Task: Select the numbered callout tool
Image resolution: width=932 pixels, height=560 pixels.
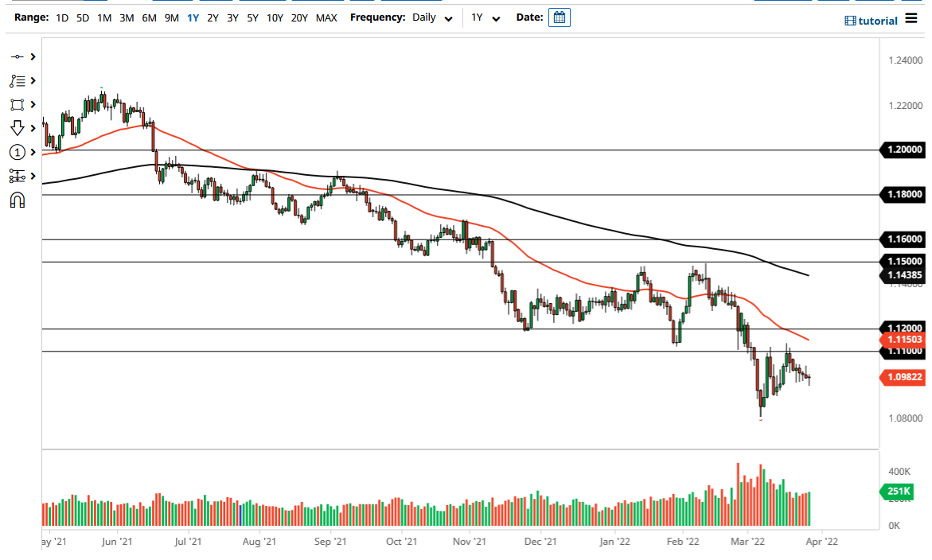Action: point(18,151)
